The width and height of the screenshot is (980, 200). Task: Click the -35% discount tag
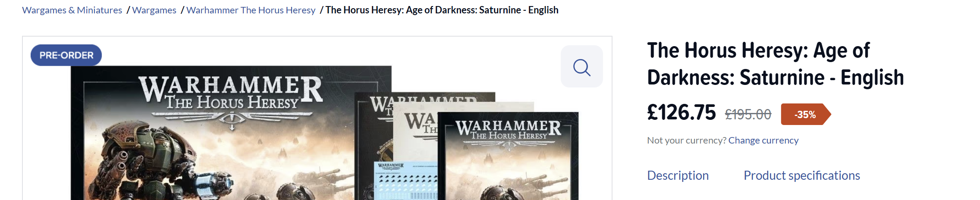click(805, 114)
